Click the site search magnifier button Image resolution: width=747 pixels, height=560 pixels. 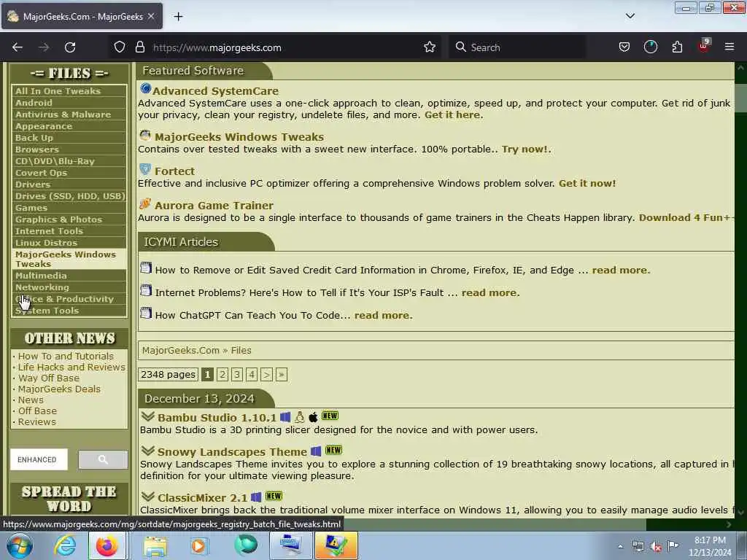(103, 459)
